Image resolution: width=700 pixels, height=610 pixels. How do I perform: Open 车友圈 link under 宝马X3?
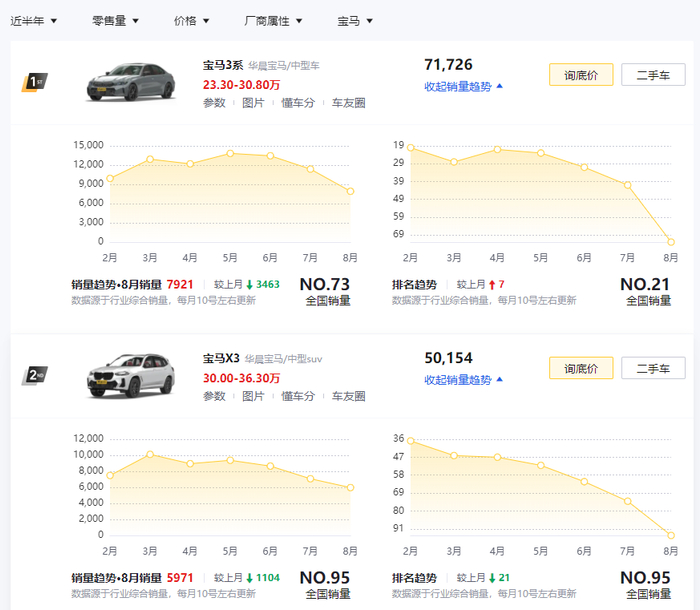pos(348,396)
